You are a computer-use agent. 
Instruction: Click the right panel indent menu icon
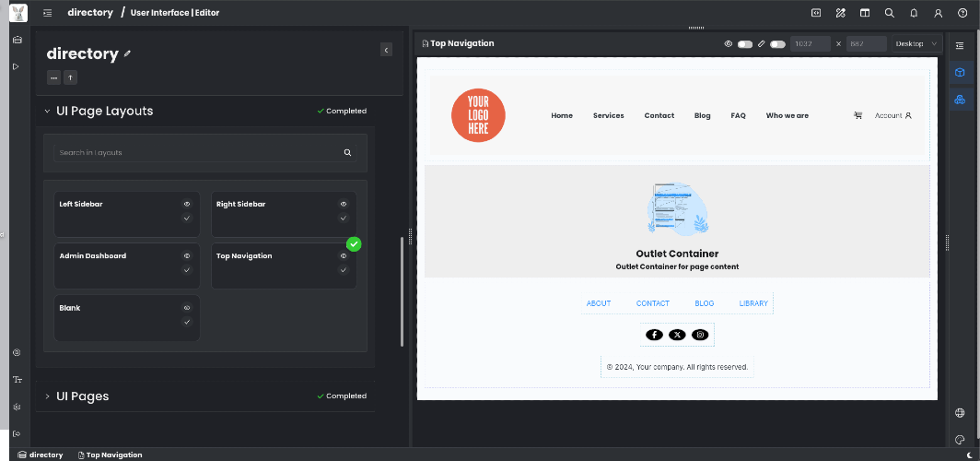point(960,46)
